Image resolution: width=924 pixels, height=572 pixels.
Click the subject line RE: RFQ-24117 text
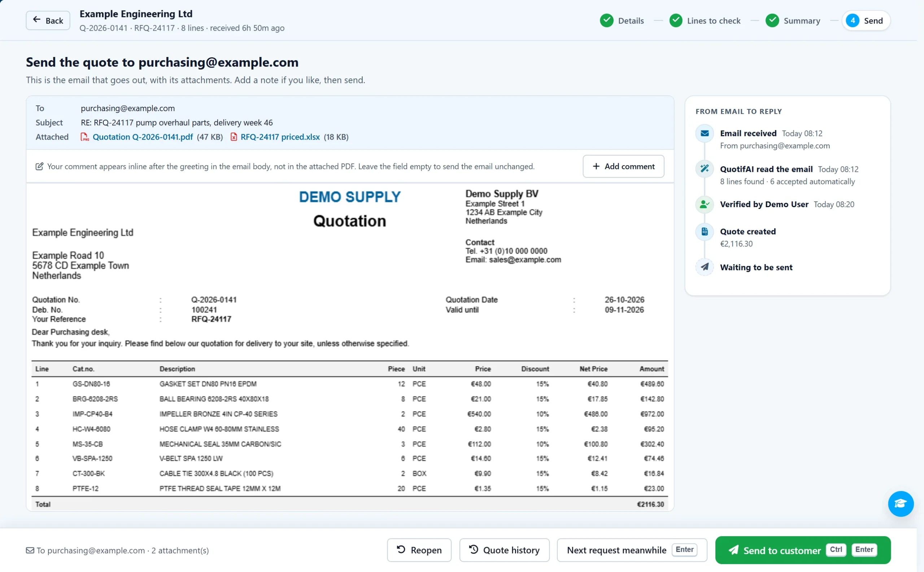point(177,123)
